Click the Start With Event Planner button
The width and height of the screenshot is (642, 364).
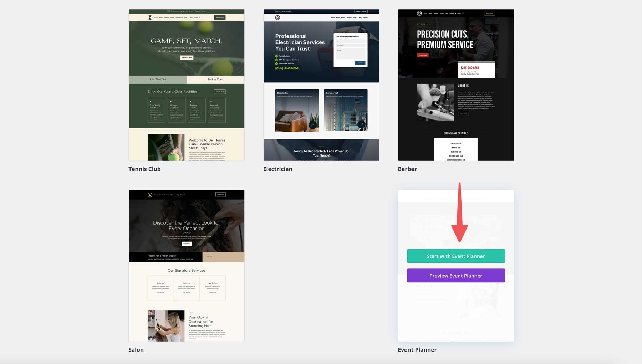(x=456, y=256)
